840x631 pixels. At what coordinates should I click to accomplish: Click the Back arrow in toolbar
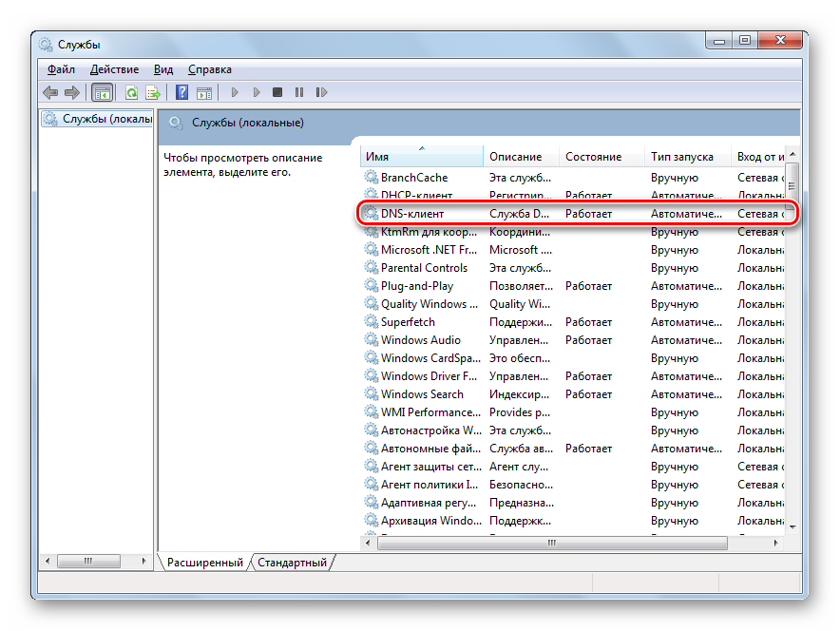[x=50, y=92]
